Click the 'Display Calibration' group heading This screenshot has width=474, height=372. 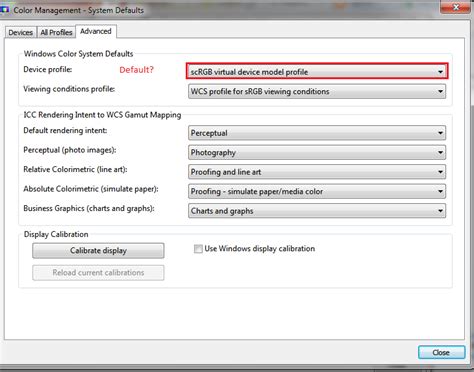[x=56, y=234]
